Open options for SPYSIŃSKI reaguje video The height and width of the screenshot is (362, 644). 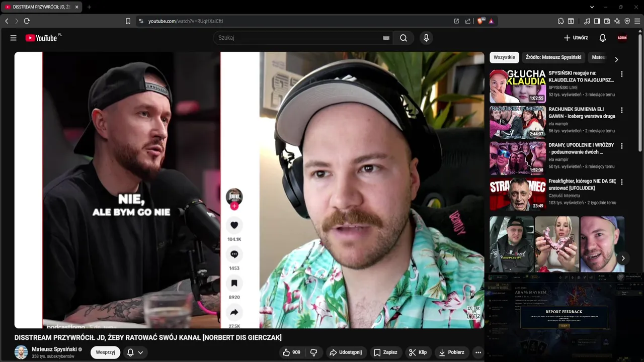pos(621,74)
